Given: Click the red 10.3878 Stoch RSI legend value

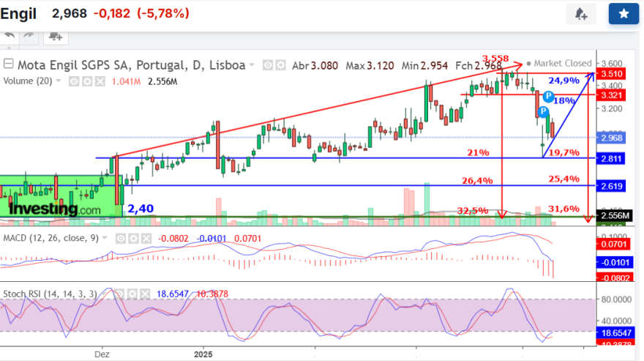Looking at the screenshot, I should coord(212,294).
